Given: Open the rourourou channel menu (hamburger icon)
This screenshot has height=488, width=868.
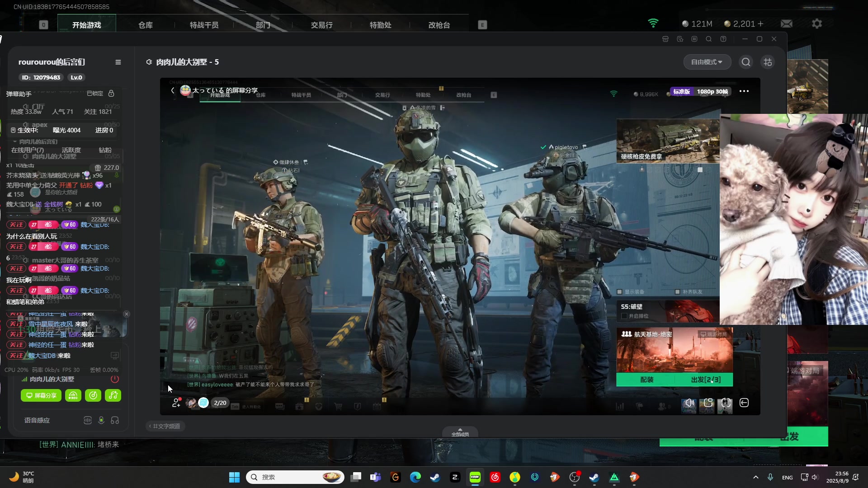Looking at the screenshot, I should [x=118, y=62].
